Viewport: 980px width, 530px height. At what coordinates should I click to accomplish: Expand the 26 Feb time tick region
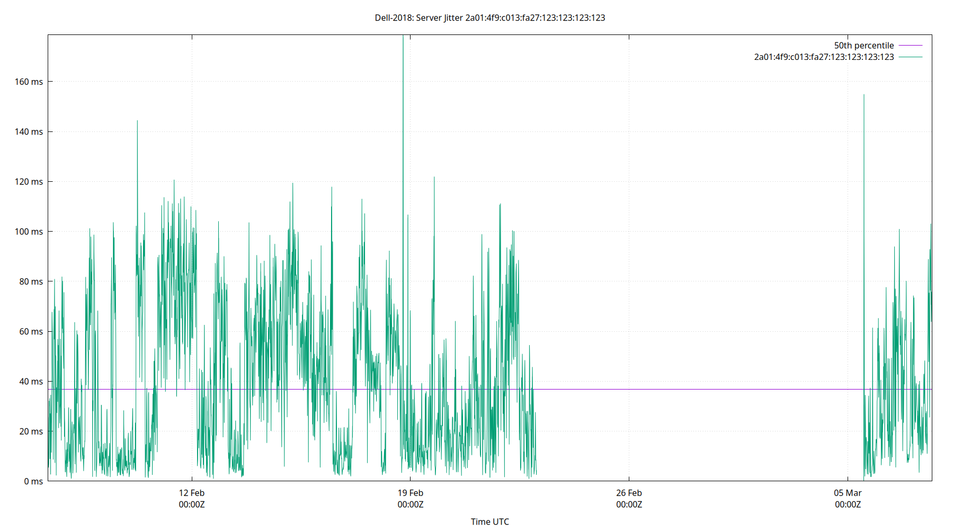pyautogui.click(x=629, y=498)
